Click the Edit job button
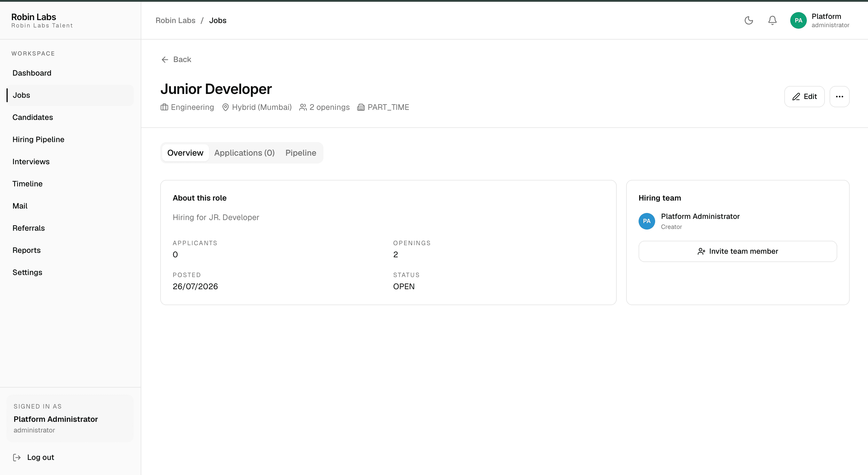868x475 pixels. tap(804, 97)
